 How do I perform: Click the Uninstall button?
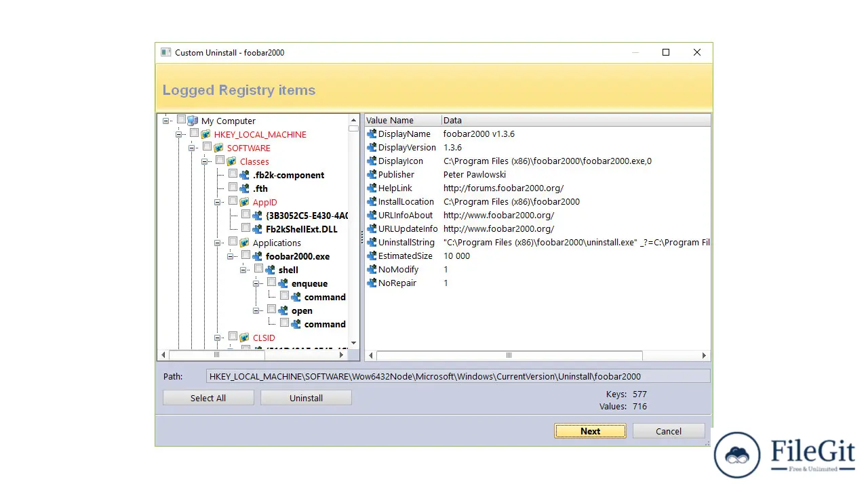pyautogui.click(x=306, y=398)
